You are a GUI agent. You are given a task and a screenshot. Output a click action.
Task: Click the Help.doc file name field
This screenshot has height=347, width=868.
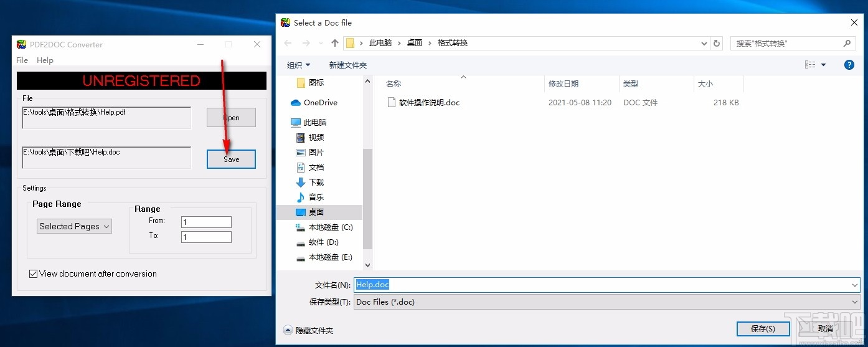point(606,285)
